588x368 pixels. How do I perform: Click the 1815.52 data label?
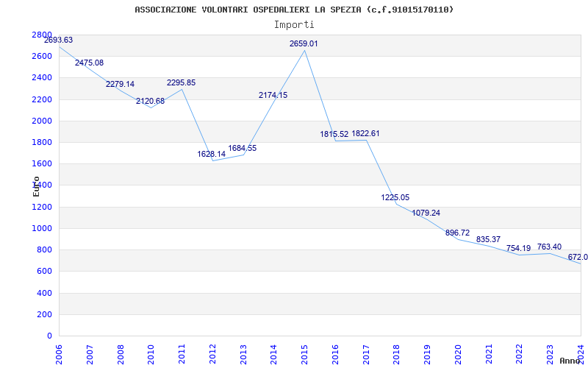point(334,135)
